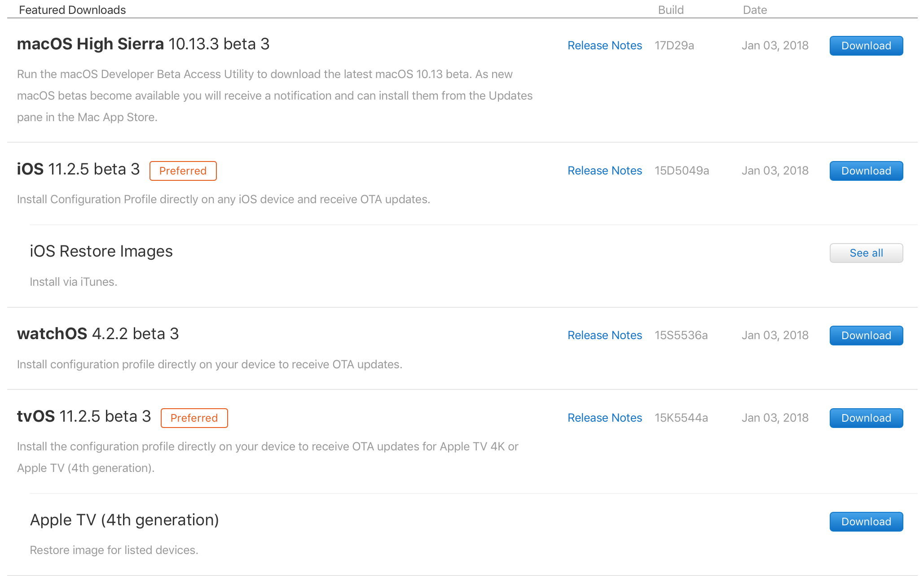This screenshot has width=924, height=576.
Task: Click the watchOS configuration profile description
Action: point(210,365)
